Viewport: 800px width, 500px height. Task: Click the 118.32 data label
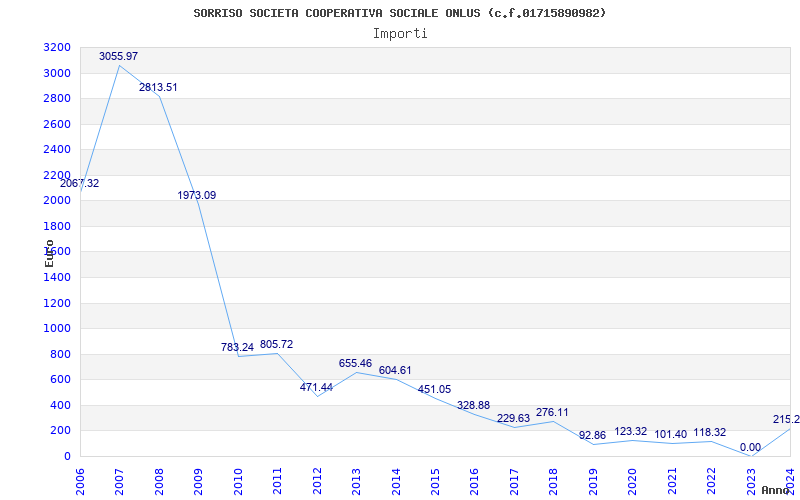[710, 433]
